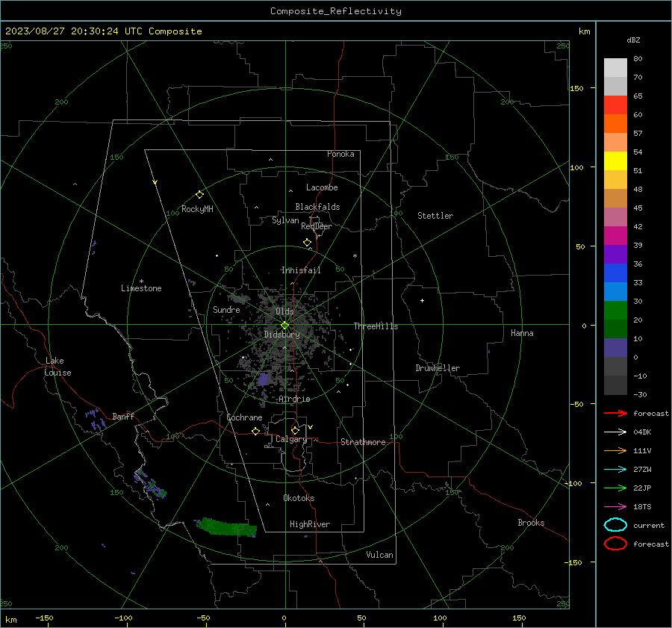Pick the dark orange 57-60 dBZ swatch

pyautogui.click(x=615, y=124)
